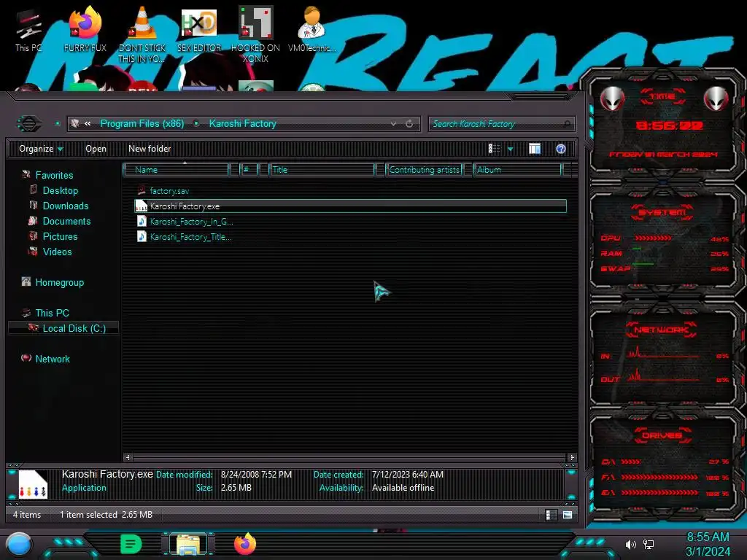
Task: Open FURRY FUX Firefox desktop shortcut
Action: coord(85,29)
